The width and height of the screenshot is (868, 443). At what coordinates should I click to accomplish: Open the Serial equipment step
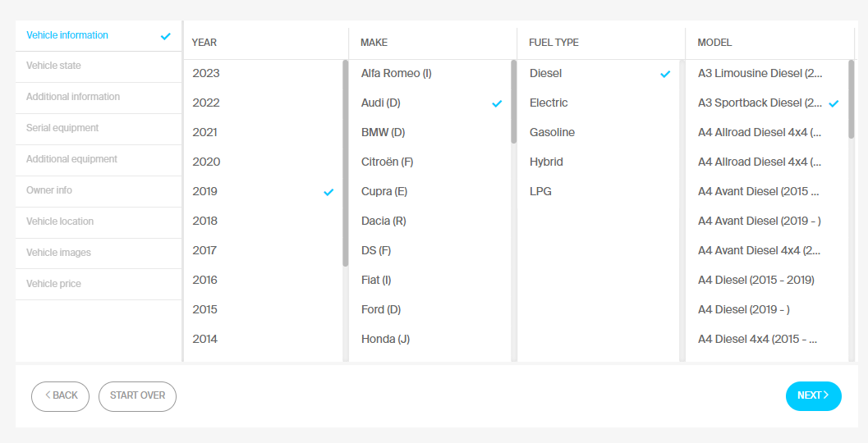point(99,128)
